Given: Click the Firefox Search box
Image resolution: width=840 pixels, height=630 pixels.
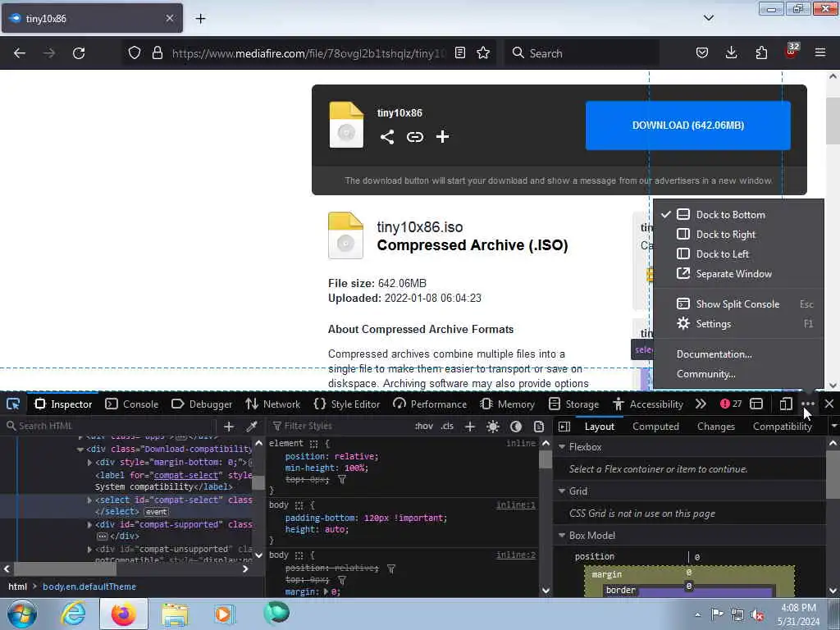Looking at the screenshot, I should pyautogui.click(x=582, y=53).
